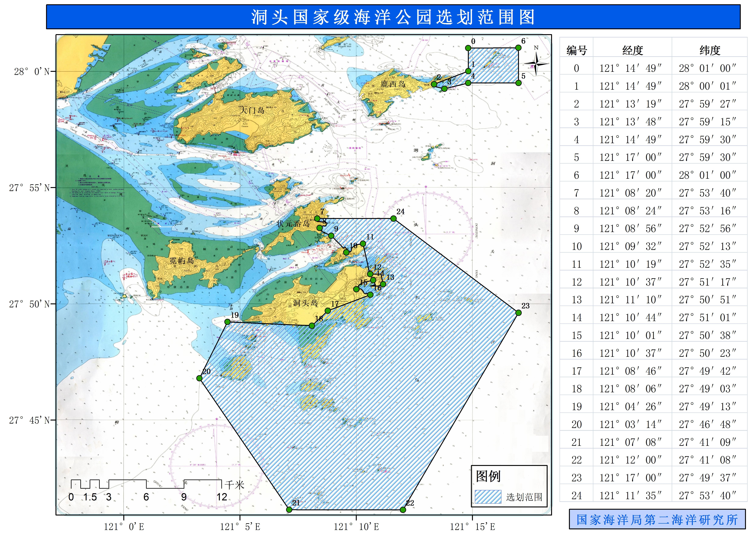Click the 鹿西岛 island label
The image size is (756, 535).
point(393,84)
